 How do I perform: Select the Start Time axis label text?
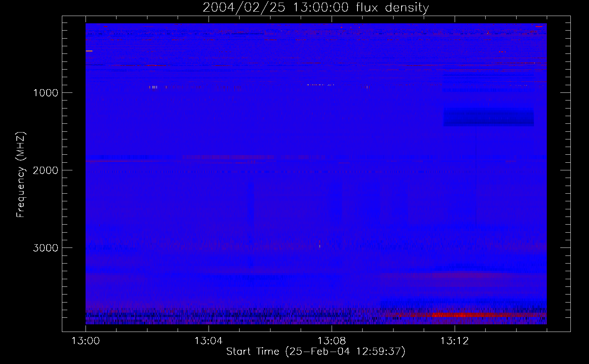(x=316, y=352)
